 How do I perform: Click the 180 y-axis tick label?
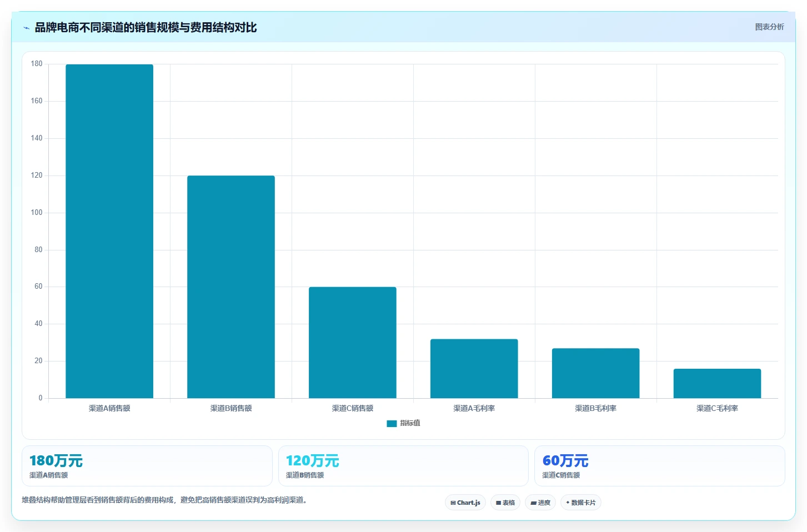[x=37, y=64]
